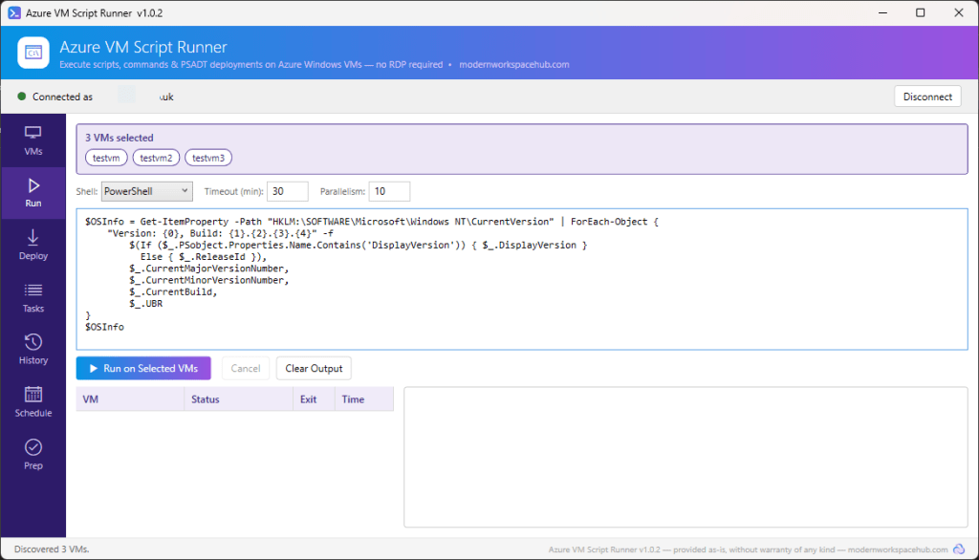
Task: Click the Cancel button
Action: [246, 368]
